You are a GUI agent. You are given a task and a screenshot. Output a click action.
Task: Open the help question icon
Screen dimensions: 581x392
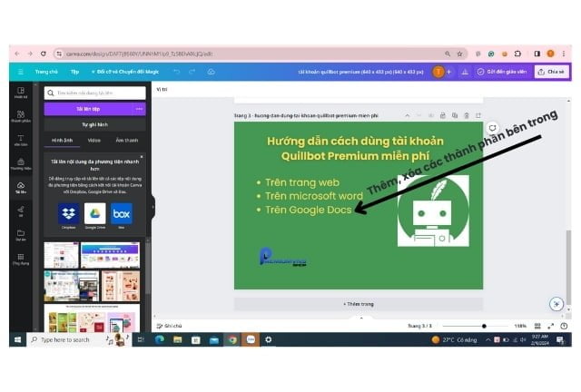(x=564, y=326)
